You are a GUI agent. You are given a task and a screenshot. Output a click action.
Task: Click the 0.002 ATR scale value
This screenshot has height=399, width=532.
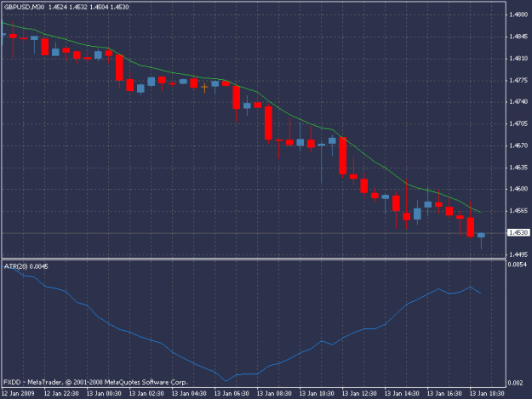tap(515, 383)
